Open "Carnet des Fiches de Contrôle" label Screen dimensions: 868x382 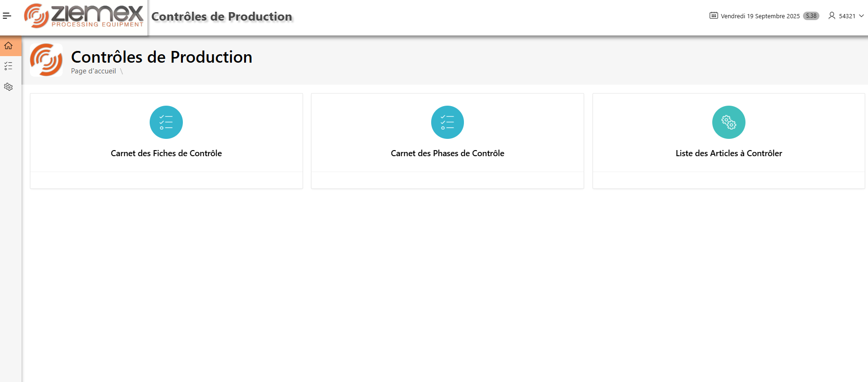click(x=166, y=153)
